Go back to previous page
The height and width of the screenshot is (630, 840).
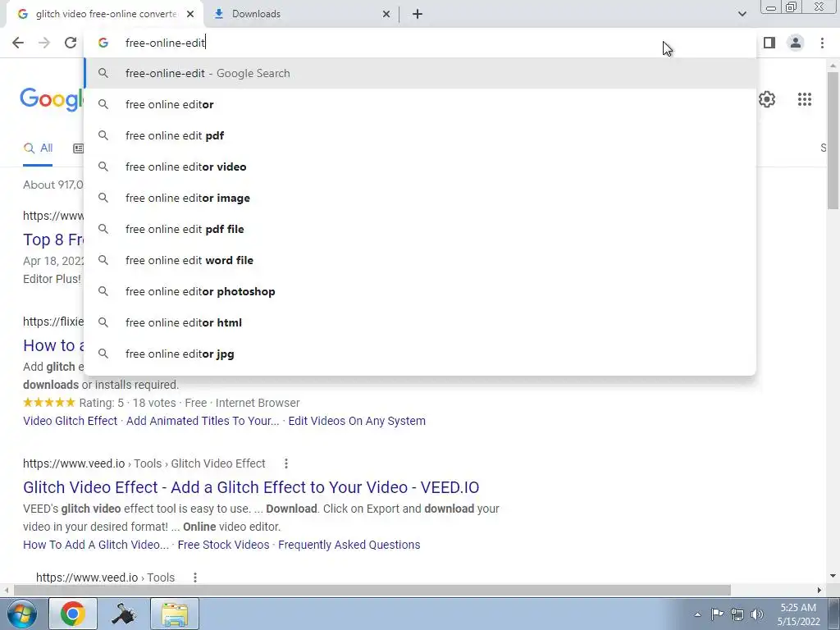18,43
